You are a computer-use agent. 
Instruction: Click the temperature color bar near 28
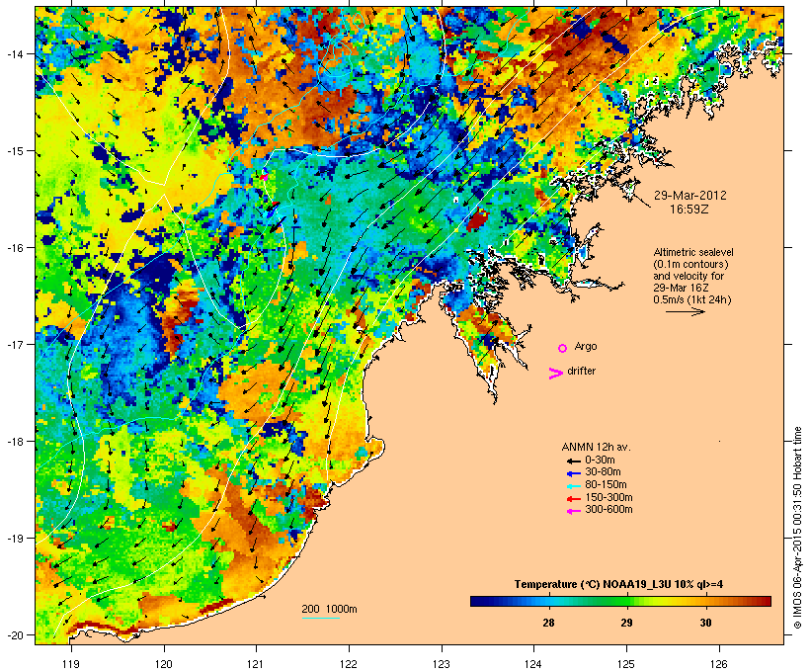tap(548, 601)
